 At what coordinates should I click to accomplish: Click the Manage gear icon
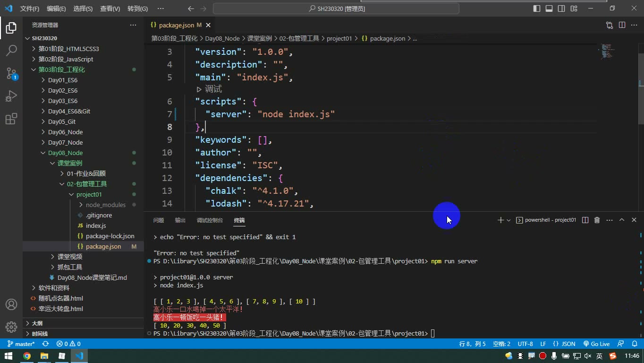[11, 327]
